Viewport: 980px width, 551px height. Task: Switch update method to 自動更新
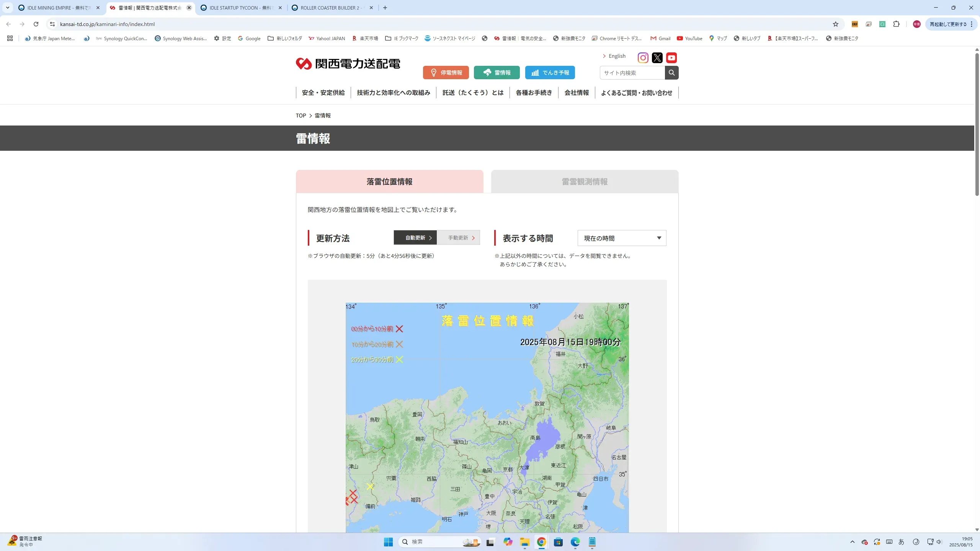[x=415, y=238]
